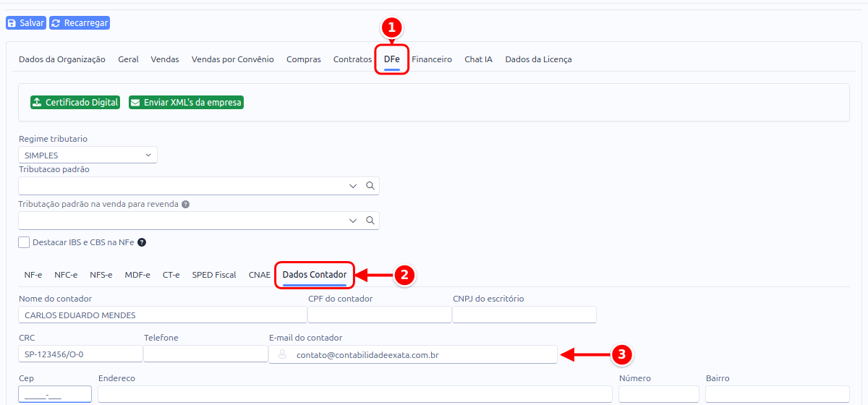The image size is (868, 405).
Task: Click the CRC input field
Action: click(x=80, y=354)
